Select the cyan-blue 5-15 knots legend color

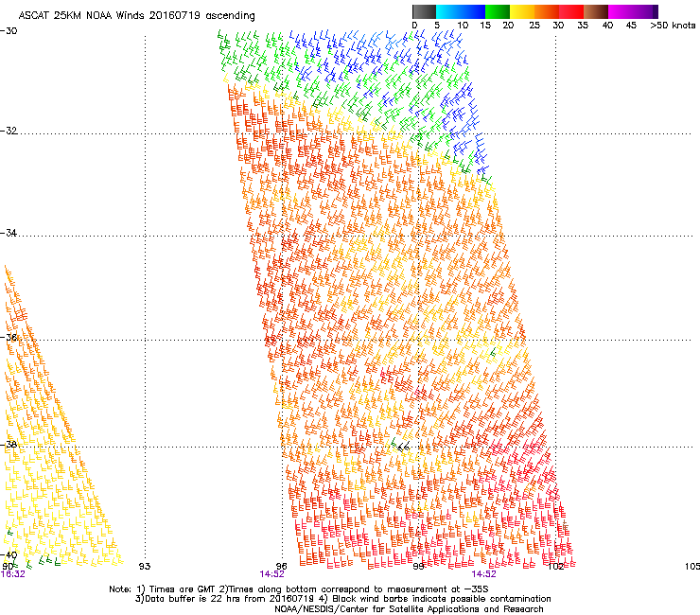(461, 11)
